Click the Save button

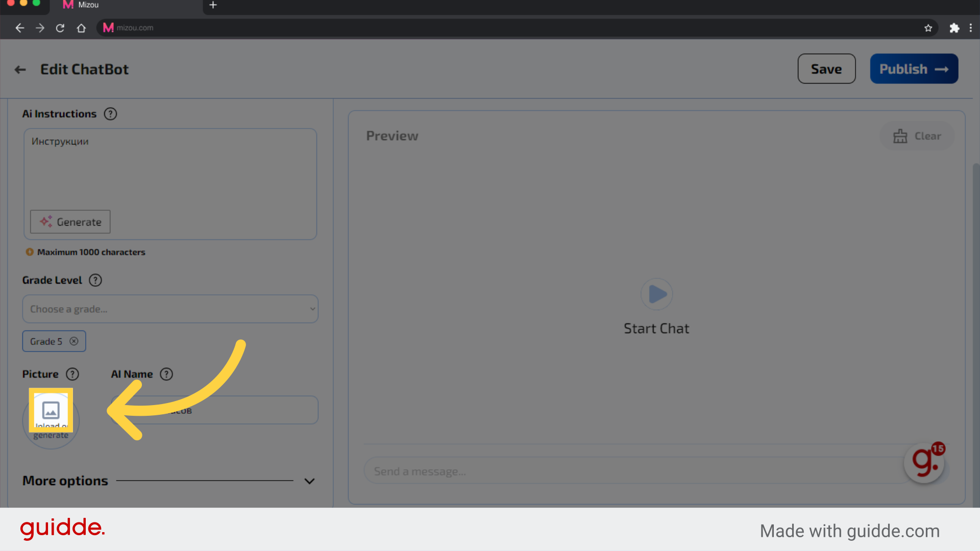tap(826, 68)
